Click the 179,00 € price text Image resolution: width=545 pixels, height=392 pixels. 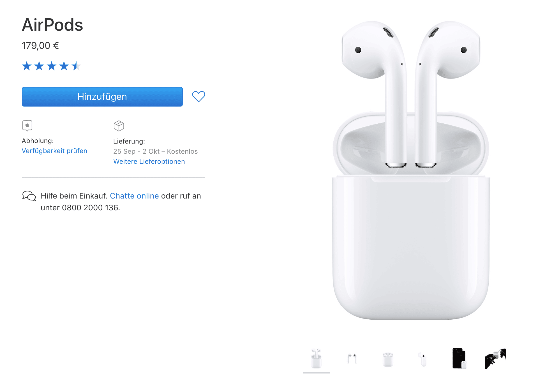pos(40,45)
